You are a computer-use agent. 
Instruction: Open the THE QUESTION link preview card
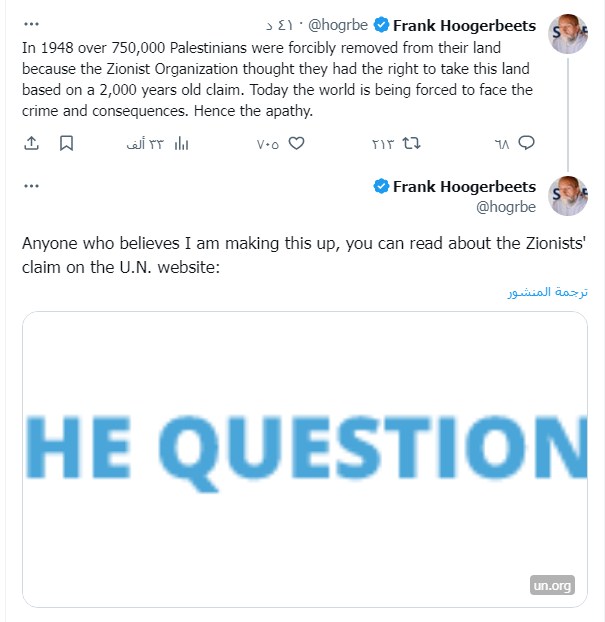click(304, 458)
